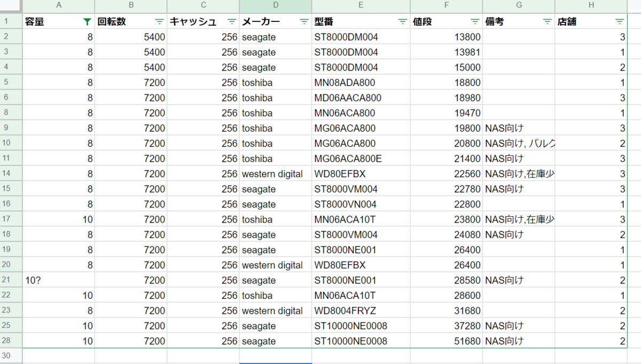
Task: Select cell with price 19470
Action: [x=447, y=113]
